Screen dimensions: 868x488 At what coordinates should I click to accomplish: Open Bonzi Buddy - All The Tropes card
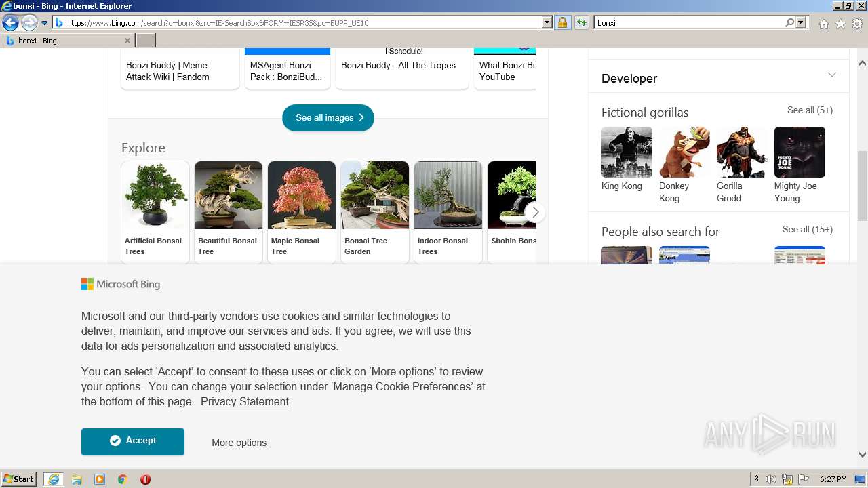click(401, 68)
